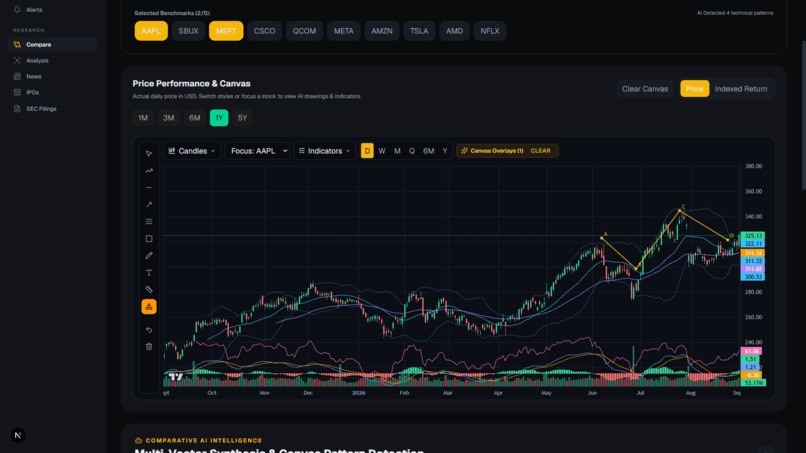Toggle the TSLA benchmark chip
The height and width of the screenshot is (453, 806).
pos(419,31)
